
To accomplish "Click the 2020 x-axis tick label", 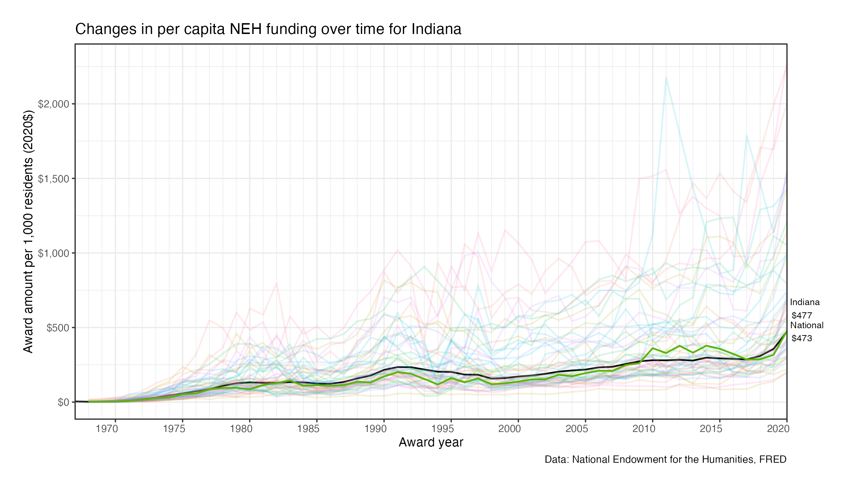I will [x=778, y=429].
